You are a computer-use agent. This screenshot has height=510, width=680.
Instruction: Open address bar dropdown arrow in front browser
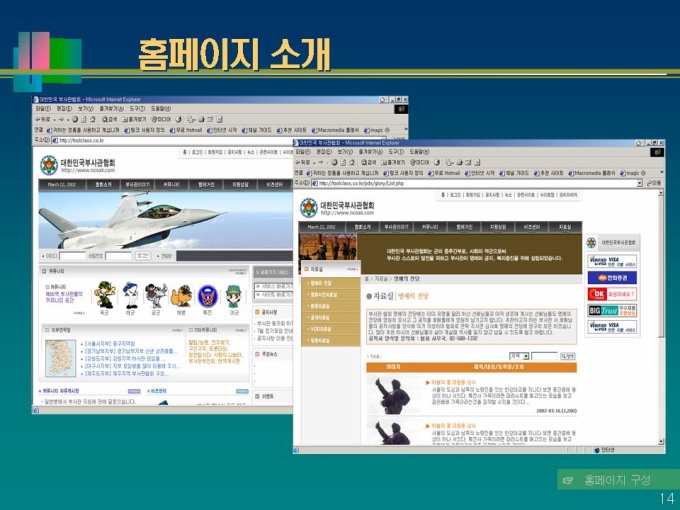pos(639,183)
